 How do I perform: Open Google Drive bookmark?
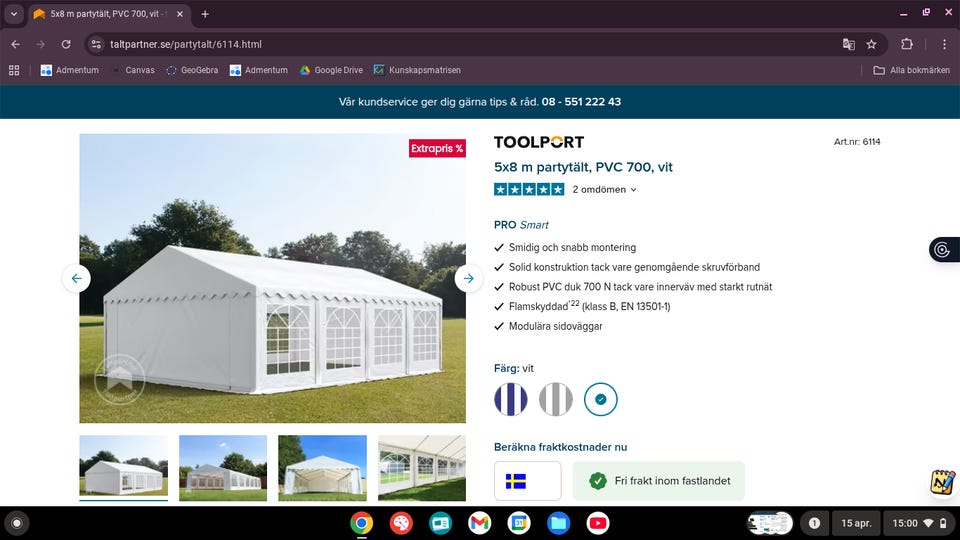(x=331, y=70)
